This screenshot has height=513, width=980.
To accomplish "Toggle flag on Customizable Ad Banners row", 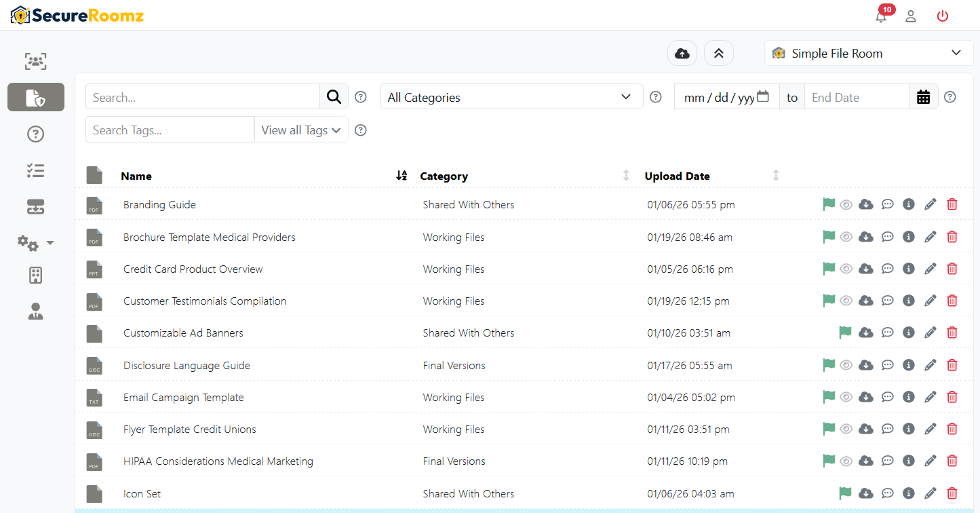I will tap(845, 332).
